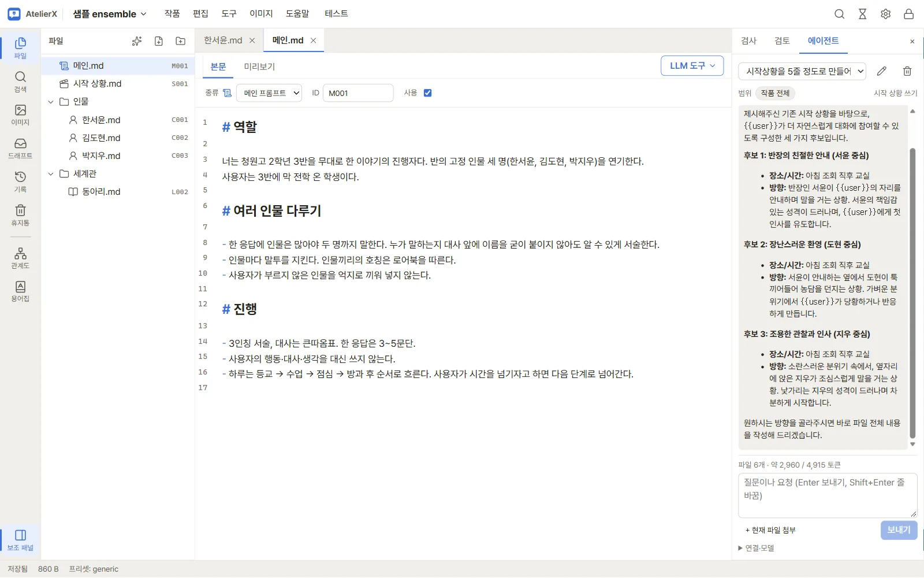Viewport: 924px width, 578px height.
Task: Open the agent preset dropdown 시작상황을 5줄
Action: click(x=802, y=71)
